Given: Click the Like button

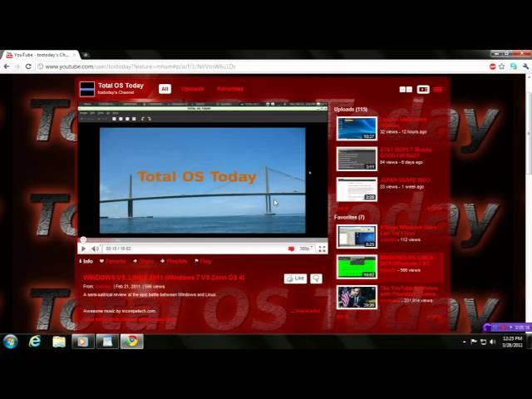Looking at the screenshot, I should click(x=296, y=278).
